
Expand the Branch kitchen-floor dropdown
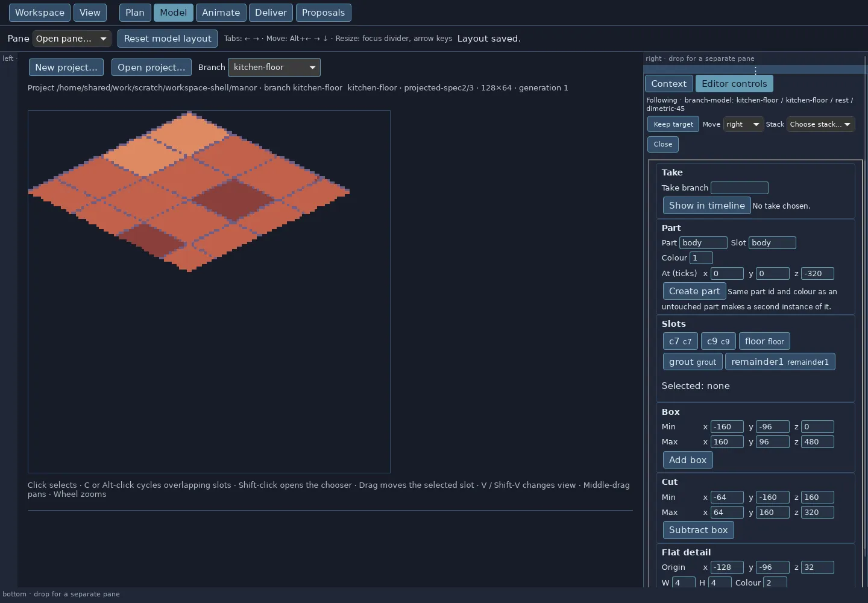click(274, 68)
